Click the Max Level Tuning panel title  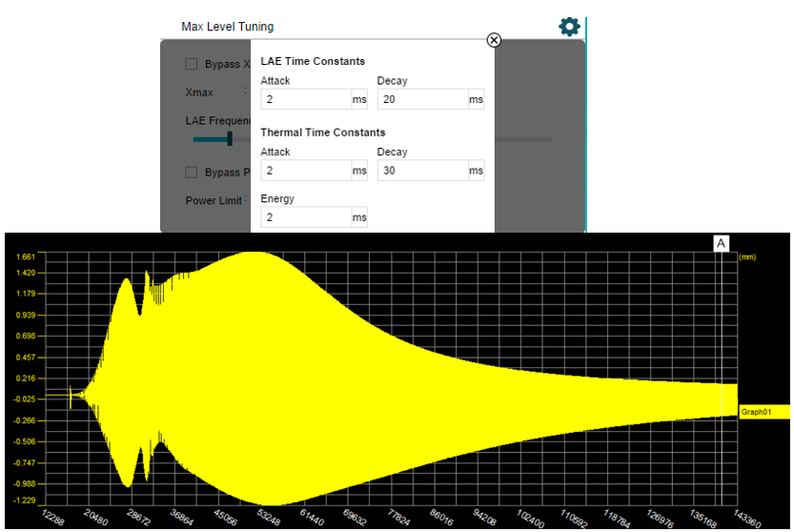point(227,27)
